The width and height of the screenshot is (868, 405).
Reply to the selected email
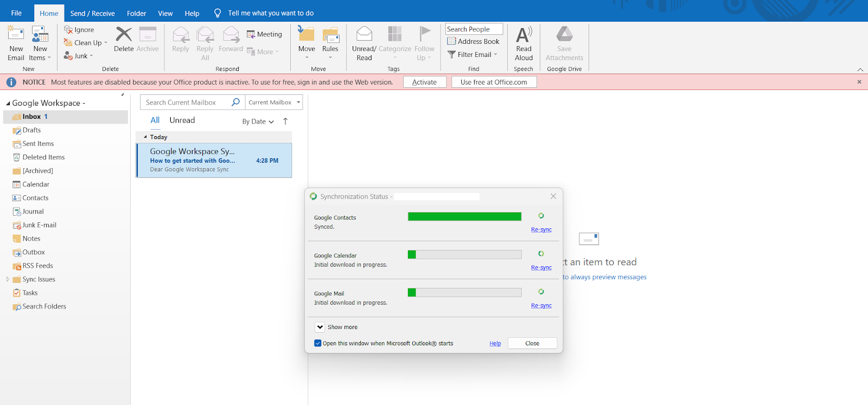(181, 40)
